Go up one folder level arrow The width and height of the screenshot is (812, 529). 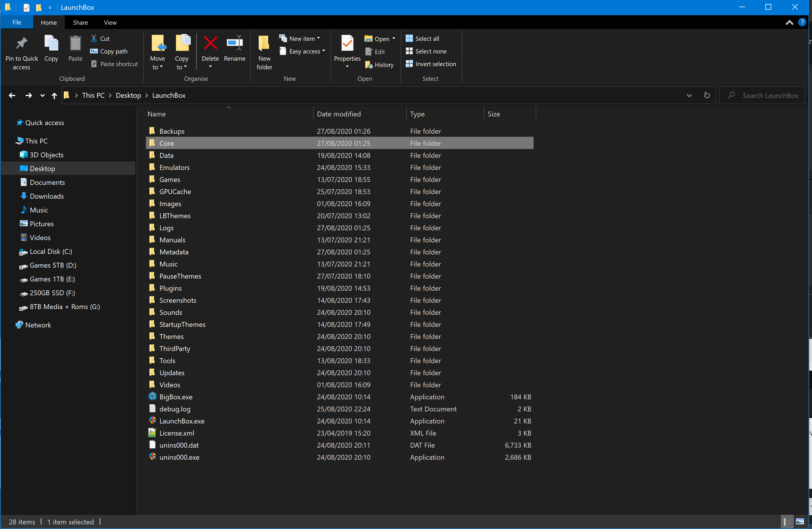pos(54,95)
